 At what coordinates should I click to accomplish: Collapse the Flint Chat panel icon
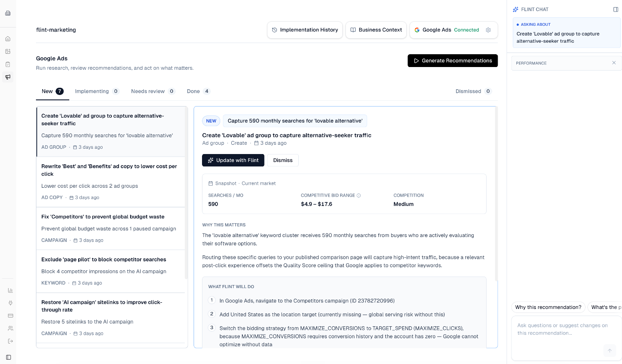point(616,9)
